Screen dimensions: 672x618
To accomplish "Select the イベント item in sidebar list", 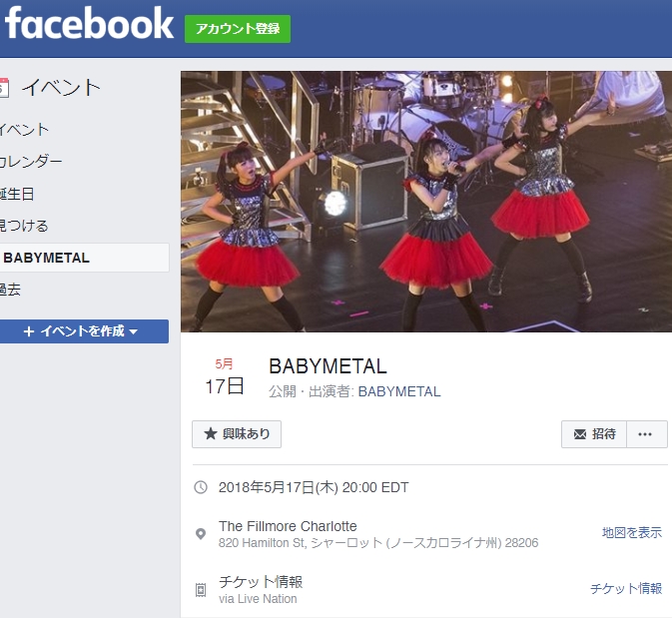I will (x=24, y=130).
